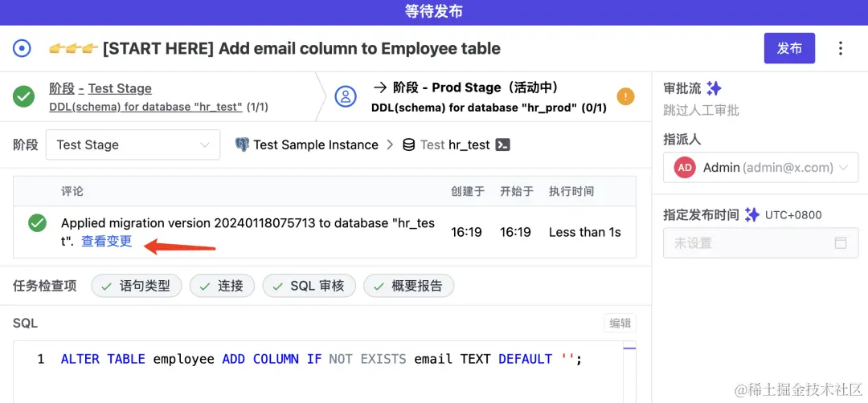The width and height of the screenshot is (868, 403).
Task: Click the 评论 column header
Action: 72,191
